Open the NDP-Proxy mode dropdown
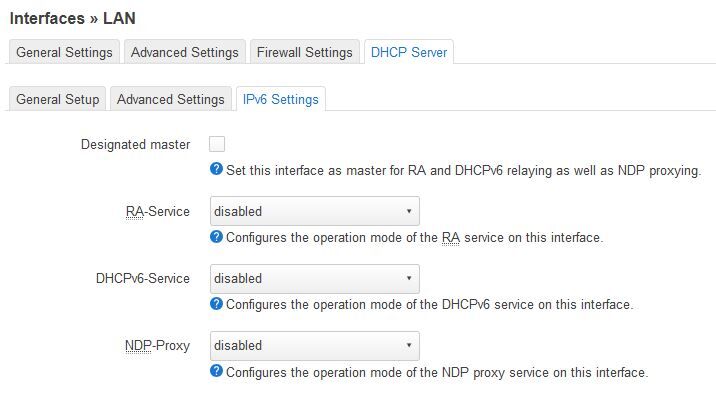Viewport: 716px width, 400px height. pyautogui.click(x=315, y=346)
